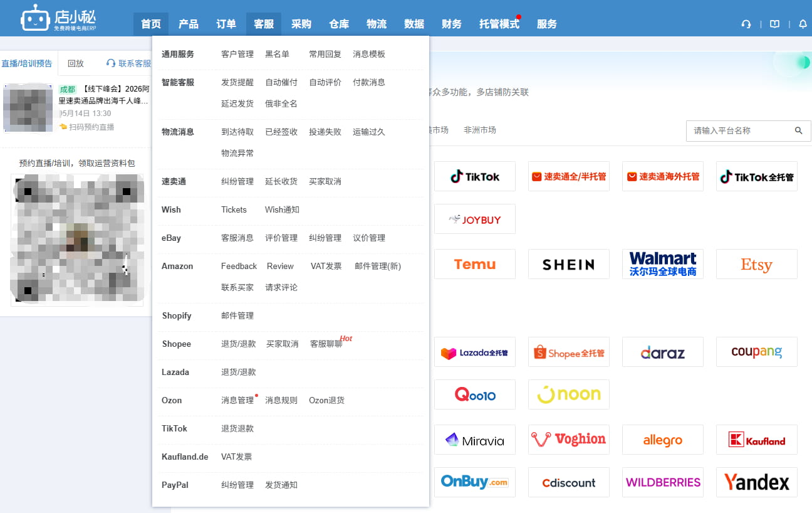Choose the JOYBUY platform card
This screenshot has width=812, height=513.
pos(475,219)
